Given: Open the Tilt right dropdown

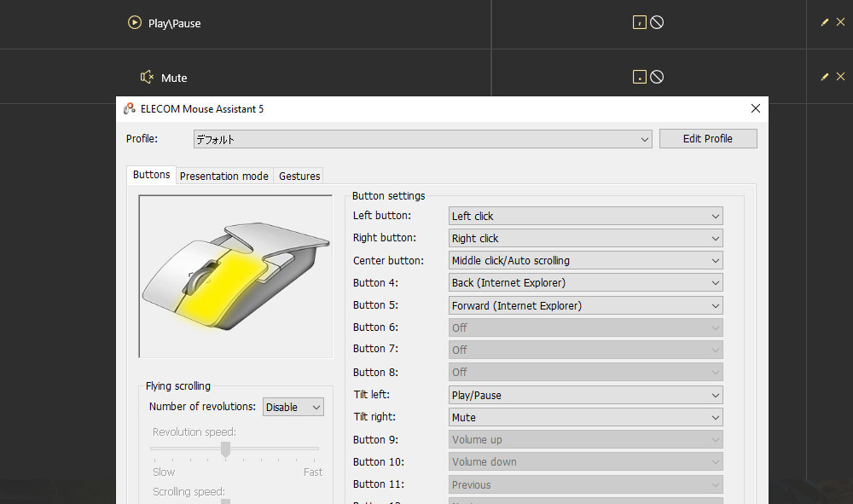Looking at the screenshot, I should tap(585, 418).
